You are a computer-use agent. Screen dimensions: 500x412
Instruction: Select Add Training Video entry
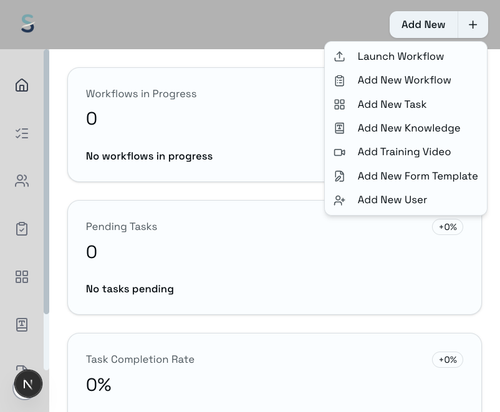point(406,152)
